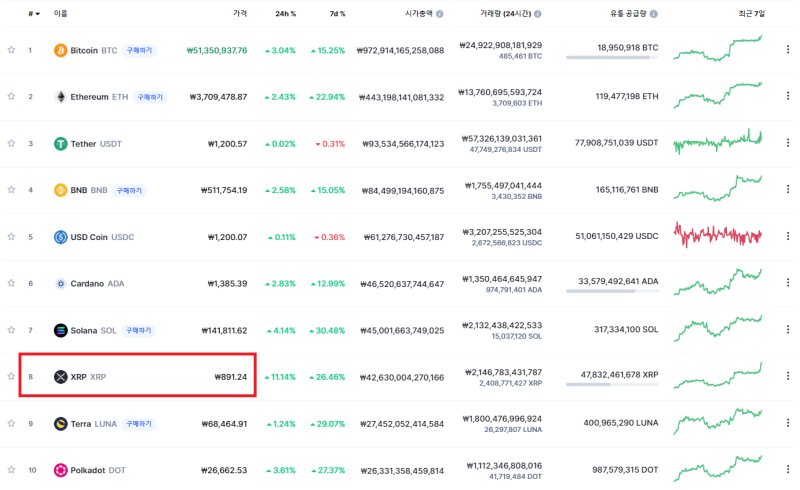Image resolution: width=800 pixels, height=490 pixels.
Task: Open the Polkadot row more-options menu
Action: coord(788,470)
